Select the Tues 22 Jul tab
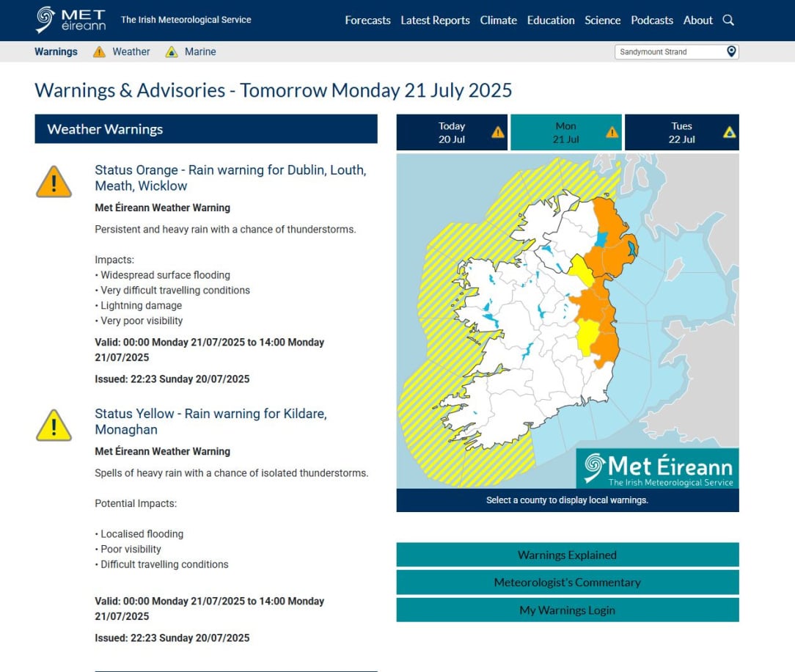Image resolution: width=795 pixels, height=672 pixels. (x=681, y=132)
